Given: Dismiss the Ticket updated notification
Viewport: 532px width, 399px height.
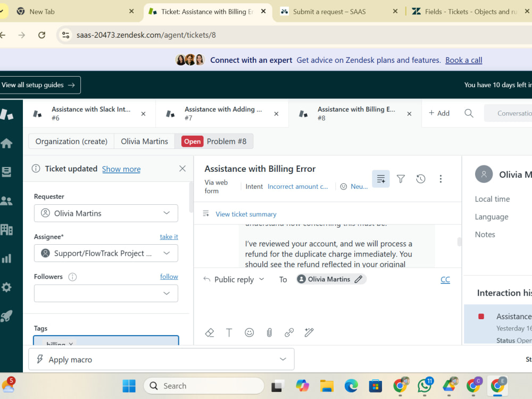Looking at the screenshot, I should tap(182, 169).
